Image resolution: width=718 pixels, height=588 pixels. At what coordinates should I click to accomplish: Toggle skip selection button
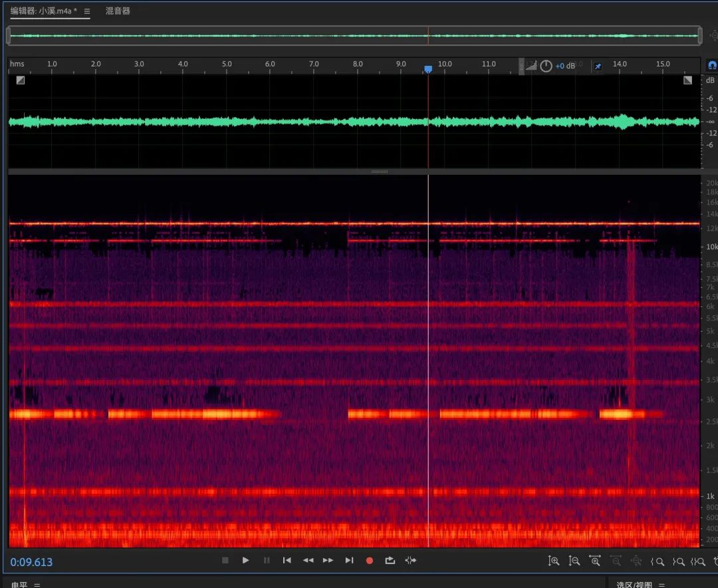coord(411,560)
